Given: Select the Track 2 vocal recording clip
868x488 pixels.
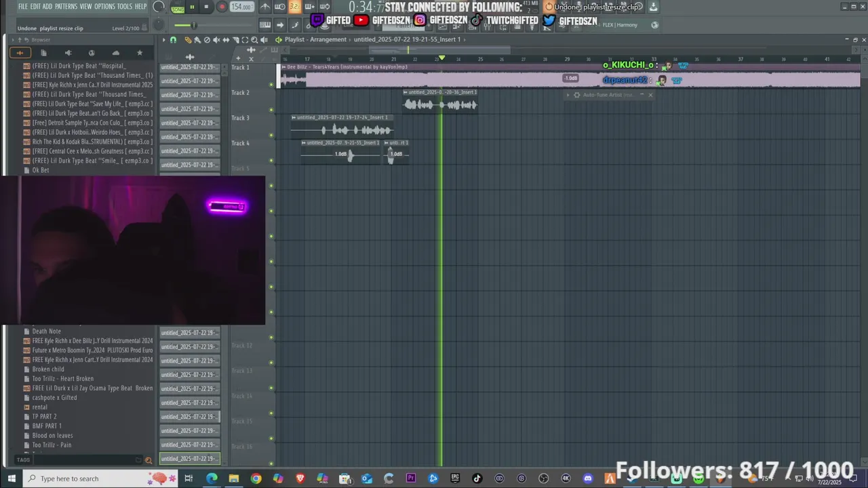Looking at the screenshot, I should pyautogui.click(x=440, y=101).
